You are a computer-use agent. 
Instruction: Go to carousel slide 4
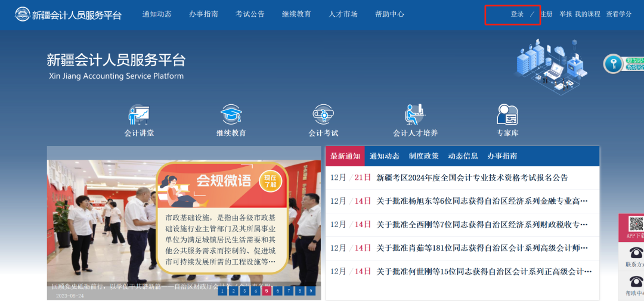pyautogui.click(x=255, y=291)
